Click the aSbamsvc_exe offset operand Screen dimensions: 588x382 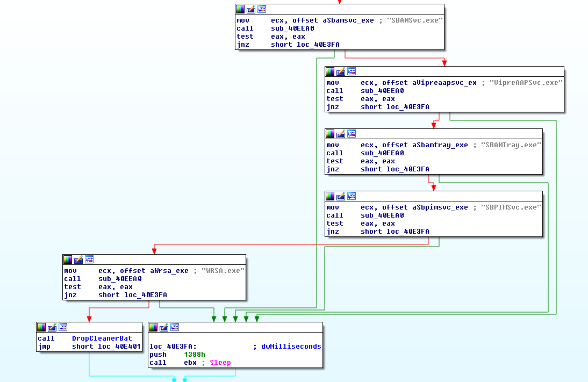[x=348, y=20]
